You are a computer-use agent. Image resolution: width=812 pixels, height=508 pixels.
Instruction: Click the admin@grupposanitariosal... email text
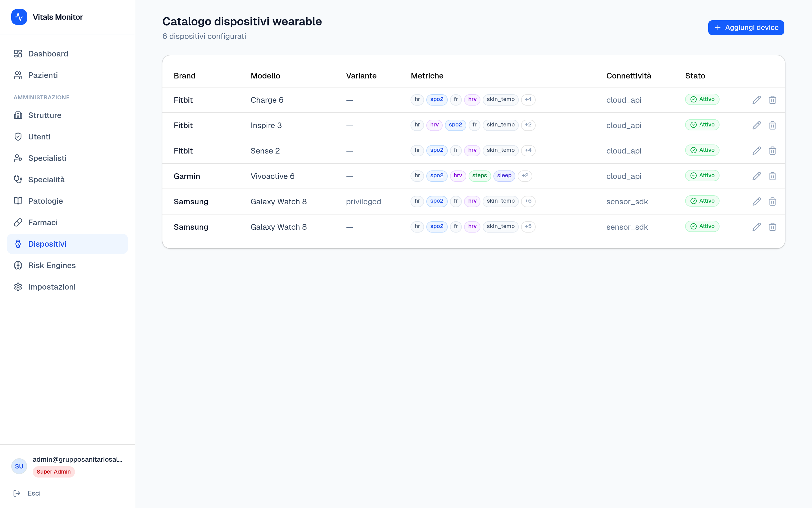point(78,459)
